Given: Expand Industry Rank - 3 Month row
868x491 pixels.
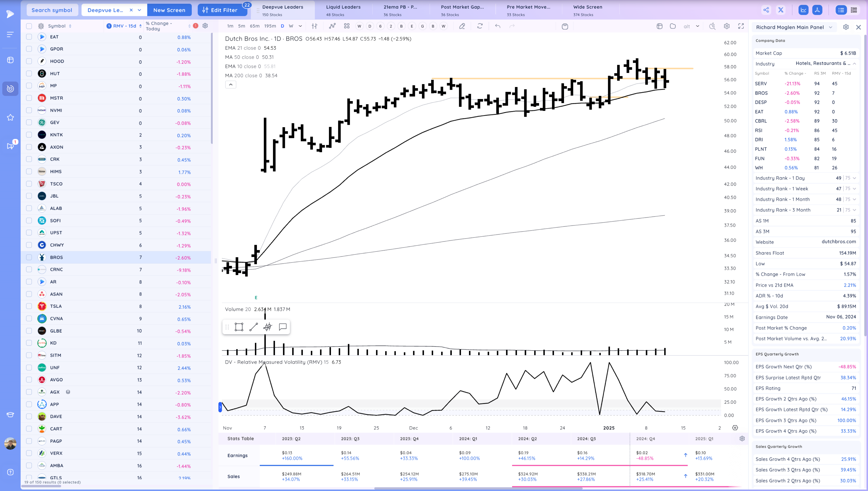Looking at the screenshot, I should tap(854, 210).
